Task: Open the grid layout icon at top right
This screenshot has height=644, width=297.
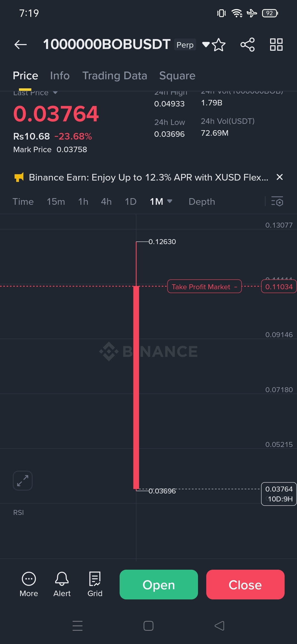Action: [276, 45]
